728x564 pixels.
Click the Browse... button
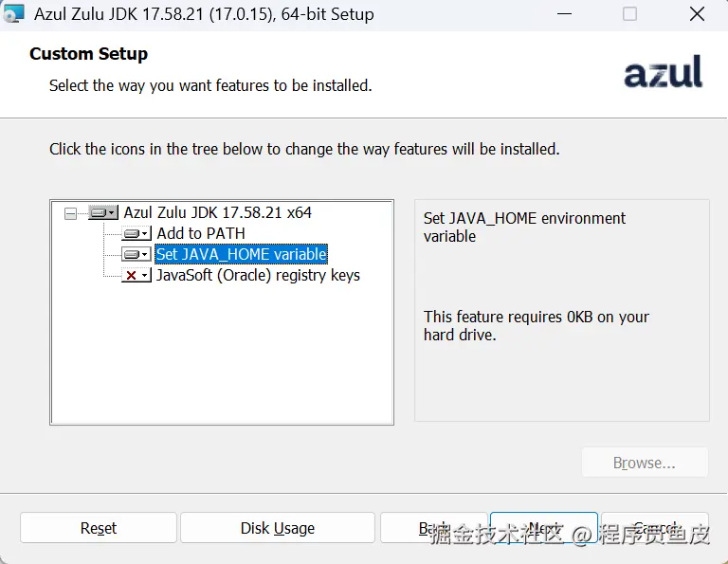coord(645,463)
